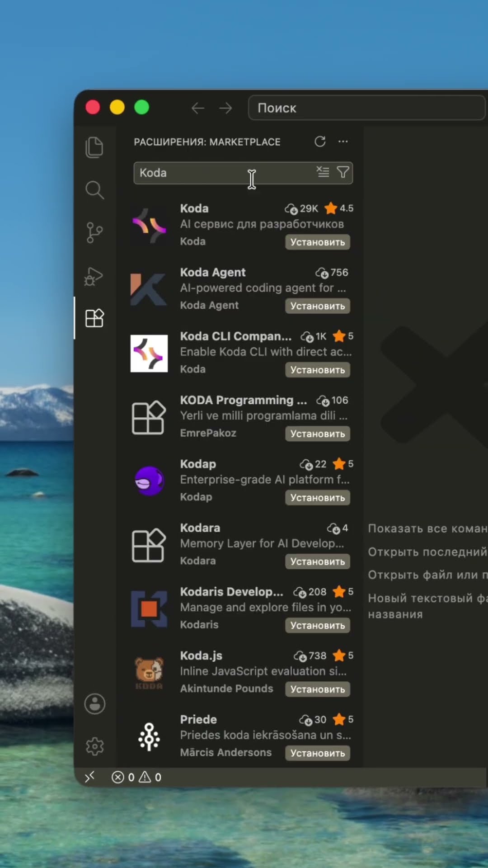Viewport: 488px width, 868px height.
Task: Open Source Control view
Action: coord(94,232)
